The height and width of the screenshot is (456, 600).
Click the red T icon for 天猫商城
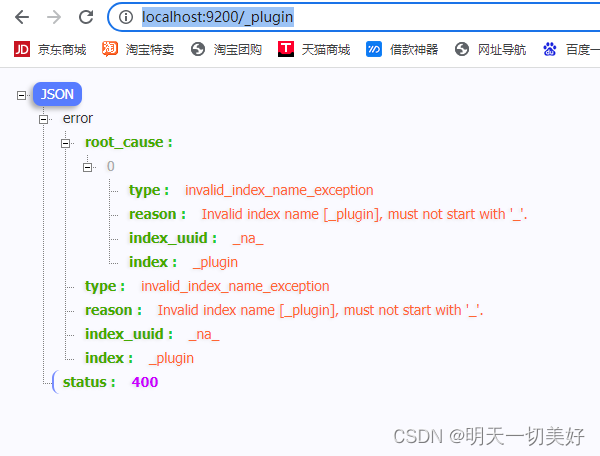[286, 49]
